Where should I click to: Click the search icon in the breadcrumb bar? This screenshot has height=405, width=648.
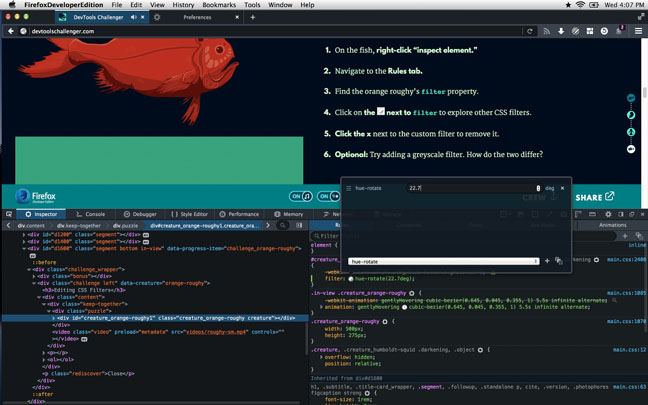pyautogui.click(x=282, y=225)
